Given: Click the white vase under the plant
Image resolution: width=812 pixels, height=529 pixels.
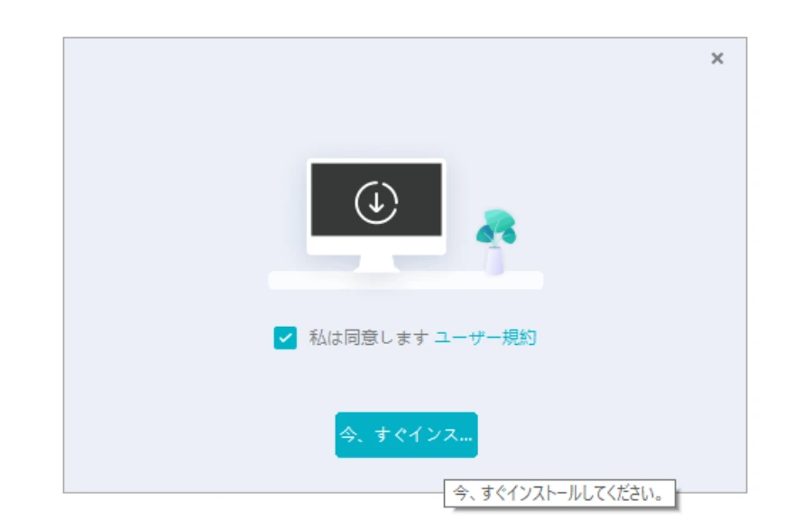Looking at the screenshot, I should click(494, 261).
